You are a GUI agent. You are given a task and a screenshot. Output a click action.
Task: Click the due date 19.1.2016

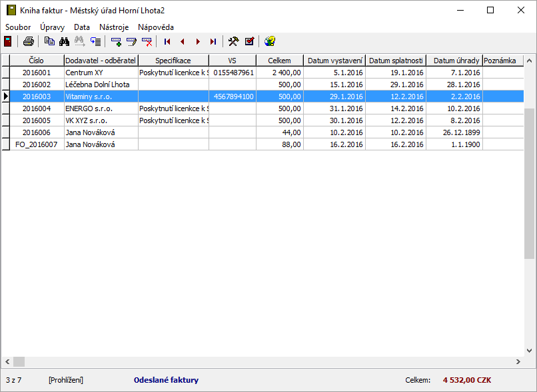pyautogui.click(x=396, y=73)
